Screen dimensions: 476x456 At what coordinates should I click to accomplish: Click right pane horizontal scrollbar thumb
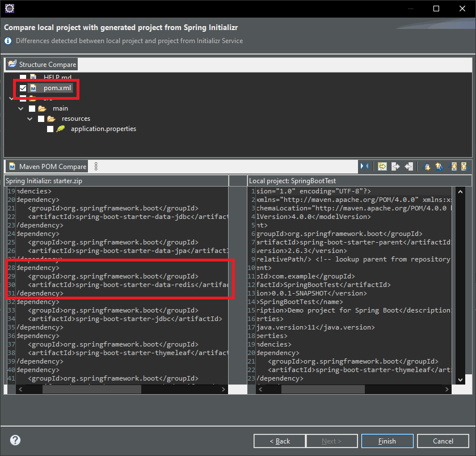pyautogui.click(x=323, y=389)
